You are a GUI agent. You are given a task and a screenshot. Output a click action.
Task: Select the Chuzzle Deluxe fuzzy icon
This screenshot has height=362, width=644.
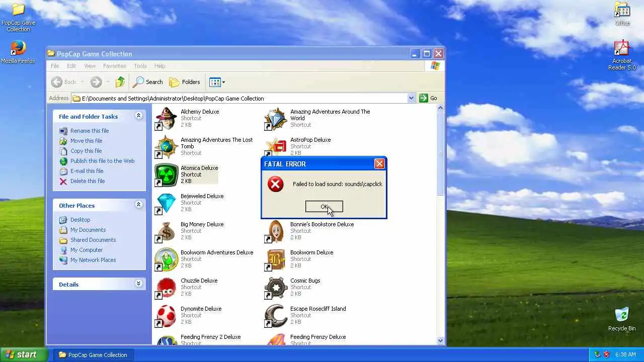coord(166,288)
